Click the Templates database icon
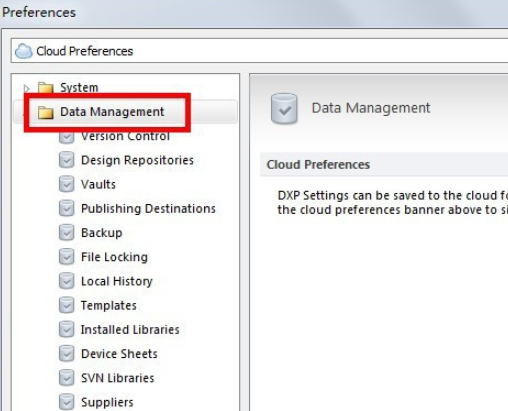This screenshot has height=411, width=508. point(67,305)
